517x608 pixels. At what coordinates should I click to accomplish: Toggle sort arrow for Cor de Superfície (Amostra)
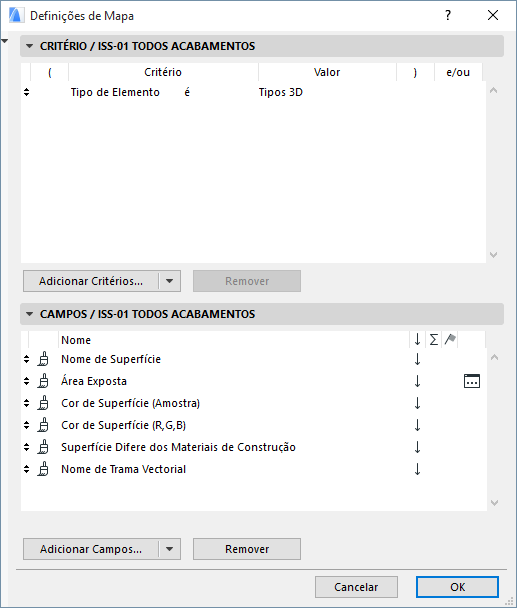point(417,403)
